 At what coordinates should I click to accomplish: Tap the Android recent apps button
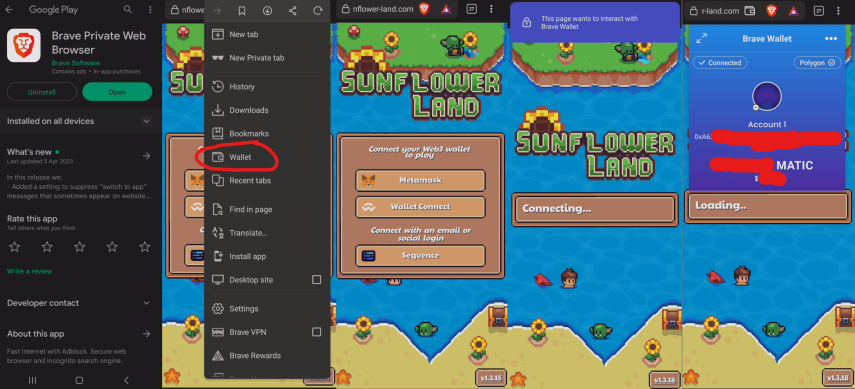coord(32,380)
